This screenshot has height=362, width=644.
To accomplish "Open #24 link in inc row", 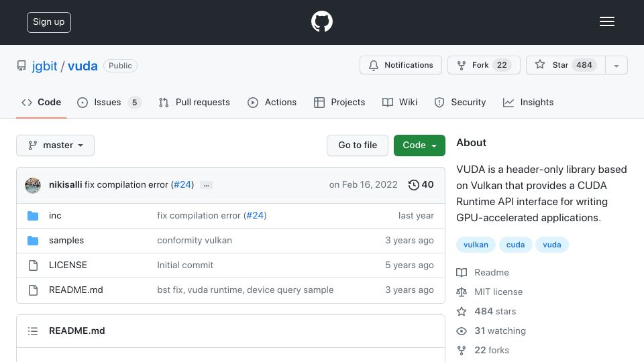I will pyautogui.click(x=255, y=215).
